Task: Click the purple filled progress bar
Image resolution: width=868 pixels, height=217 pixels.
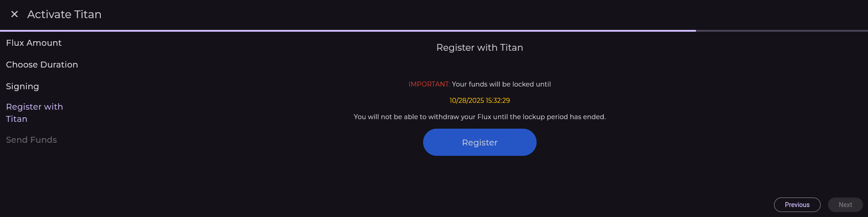Action: click(x=348, y=31)
